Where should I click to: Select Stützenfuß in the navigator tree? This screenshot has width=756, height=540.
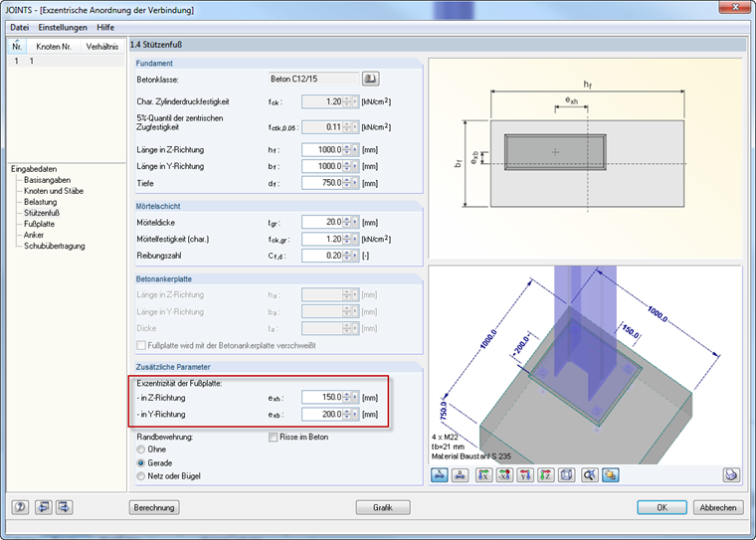click(42, 213)
